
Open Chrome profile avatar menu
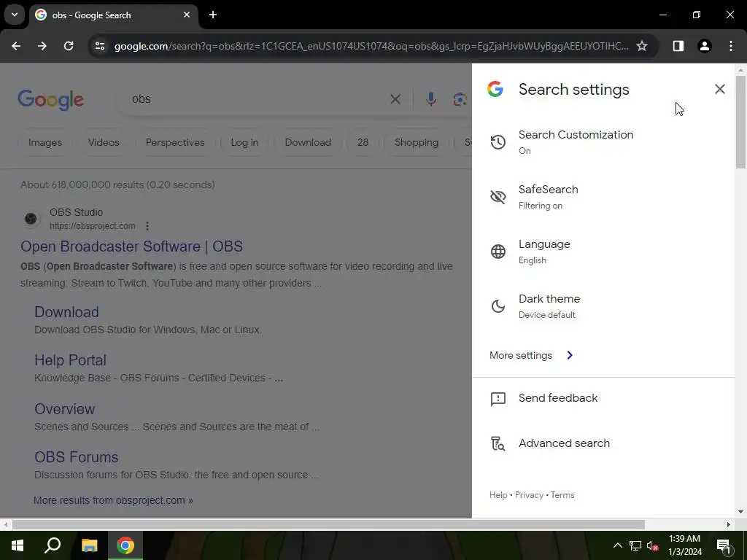pyautogui.click(x=704, y=46)
